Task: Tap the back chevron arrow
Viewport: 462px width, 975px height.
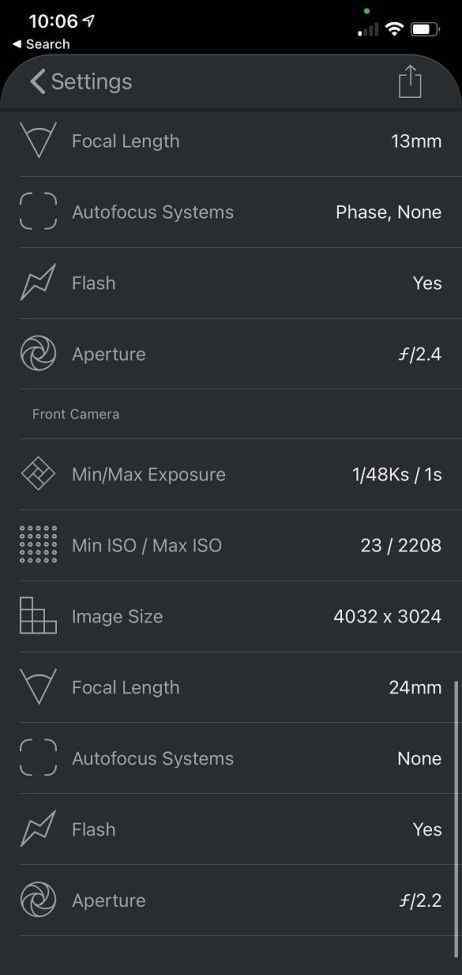Action: [x=37, y=81]
